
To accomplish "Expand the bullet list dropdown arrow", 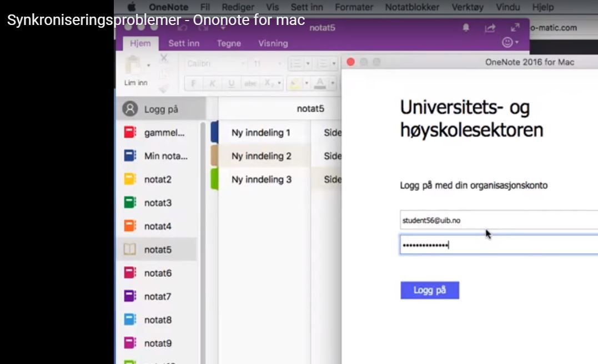I will click(308, 64).
